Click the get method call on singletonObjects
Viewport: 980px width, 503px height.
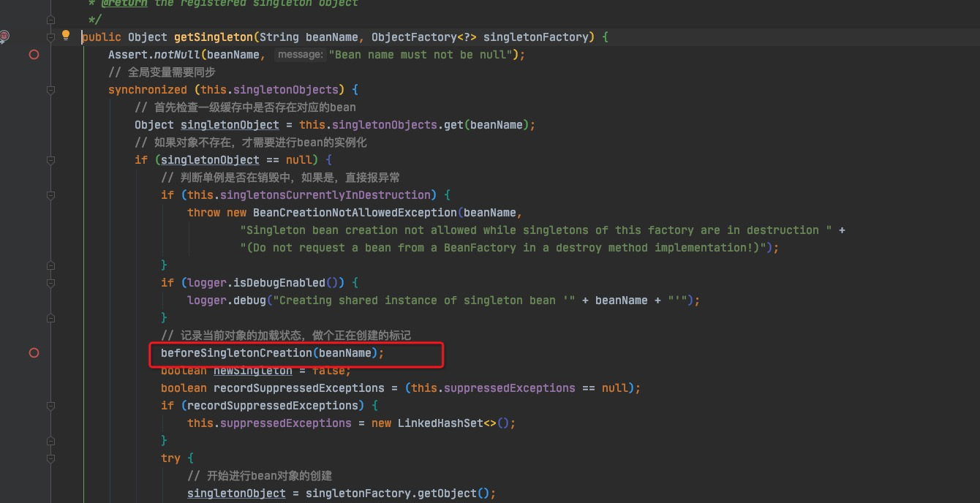pos(453,125)
